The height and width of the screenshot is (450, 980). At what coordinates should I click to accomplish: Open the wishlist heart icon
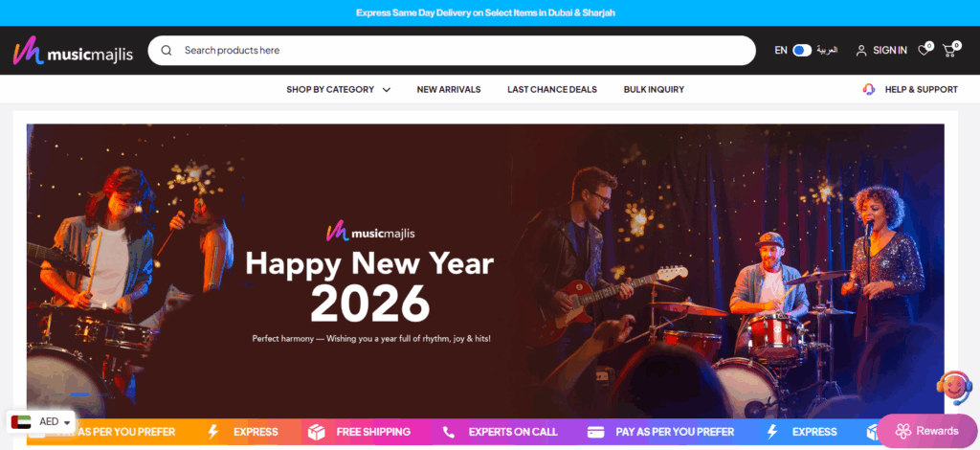click(x=924, y=51)
